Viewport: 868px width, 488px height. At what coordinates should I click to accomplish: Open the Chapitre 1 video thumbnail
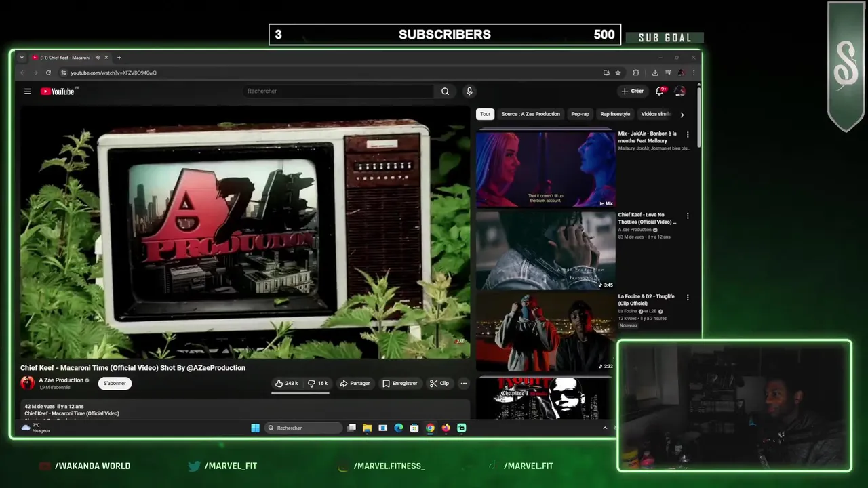545,397
